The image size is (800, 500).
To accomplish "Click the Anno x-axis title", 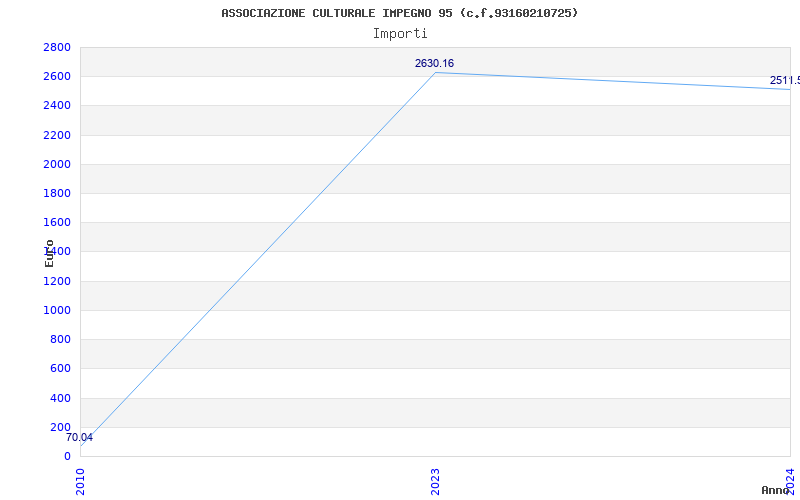I will tap(776, 490).
